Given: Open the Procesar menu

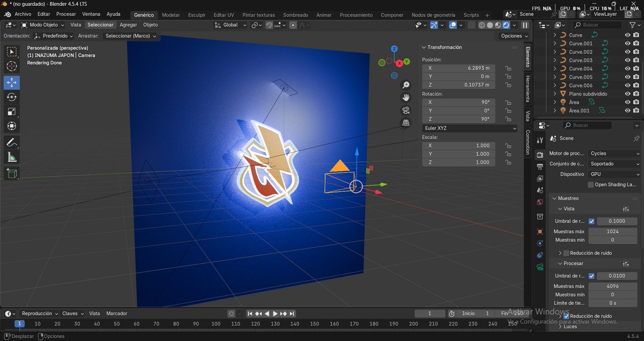Looking at the screenshot, I should pos(66,14).
